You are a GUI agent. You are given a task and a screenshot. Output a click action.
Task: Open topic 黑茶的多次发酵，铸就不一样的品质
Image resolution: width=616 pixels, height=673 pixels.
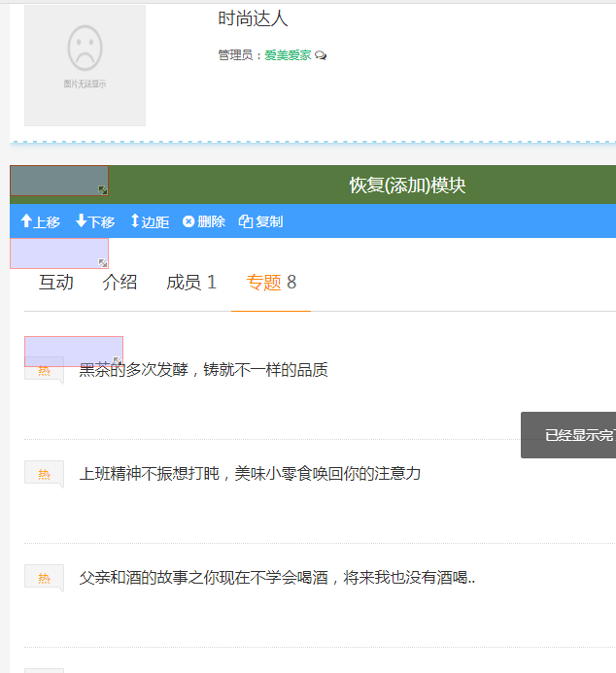tap(203, 370)
